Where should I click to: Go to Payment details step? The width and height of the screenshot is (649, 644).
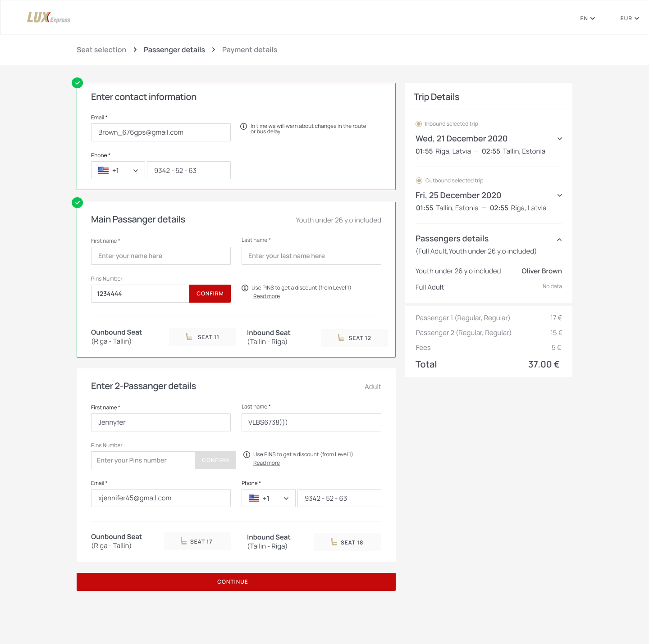tap(250, 50)
